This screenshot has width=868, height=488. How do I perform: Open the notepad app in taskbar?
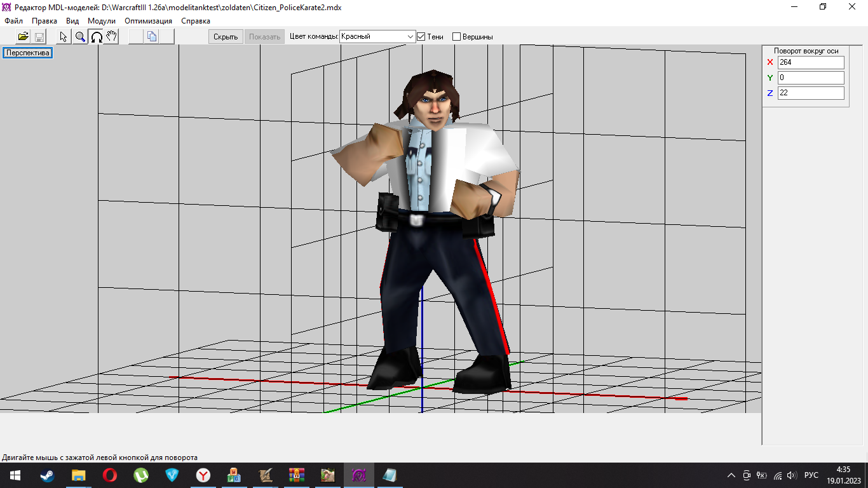coord(390,475)
